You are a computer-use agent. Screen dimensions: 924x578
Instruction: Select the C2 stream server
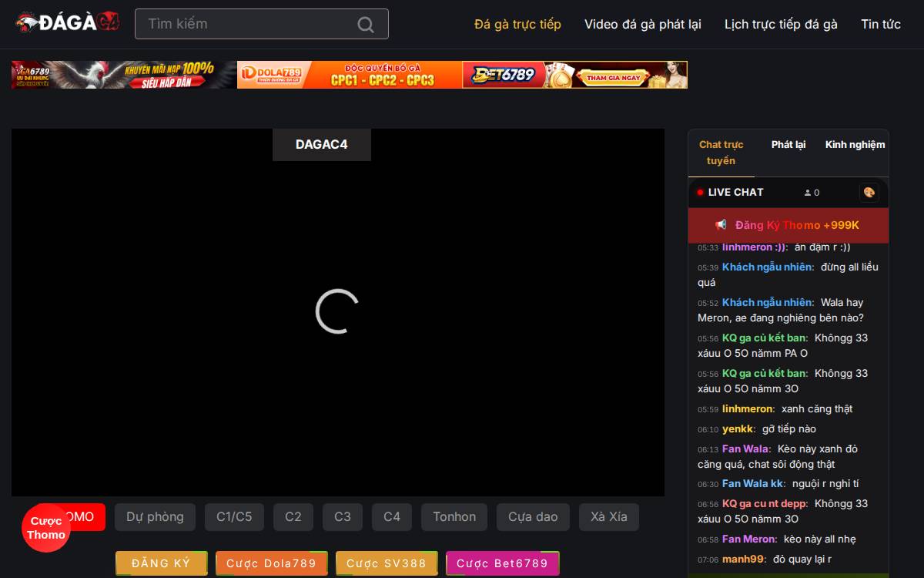(x=293, y=517)
